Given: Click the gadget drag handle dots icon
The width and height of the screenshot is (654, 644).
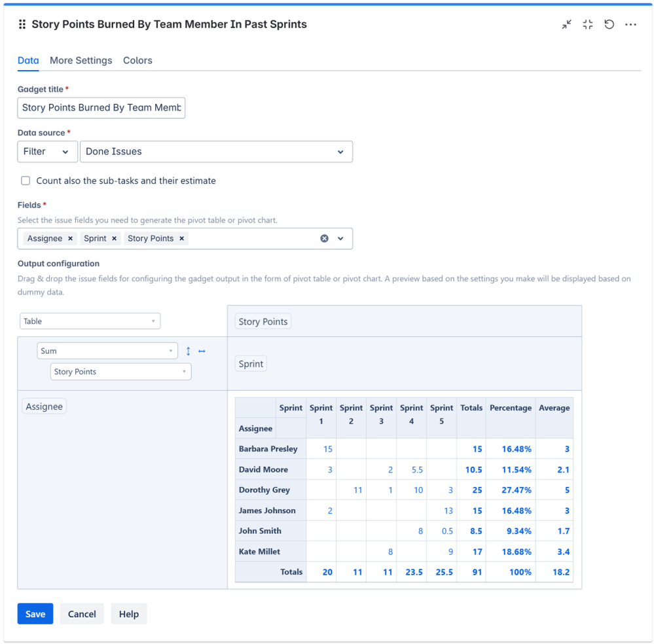Looking at the screenshot, I should 22,25.
